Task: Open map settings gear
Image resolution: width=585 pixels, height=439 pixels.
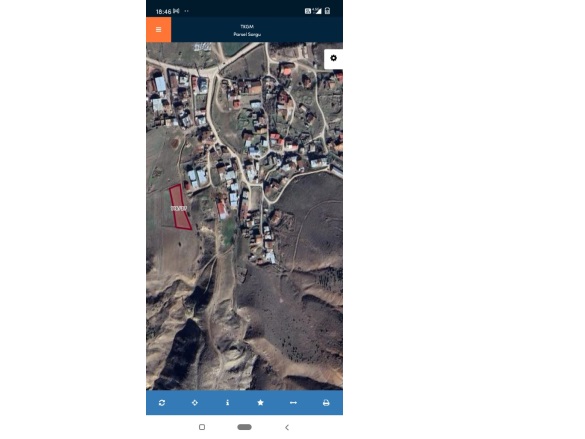Action: coord(334,58)
